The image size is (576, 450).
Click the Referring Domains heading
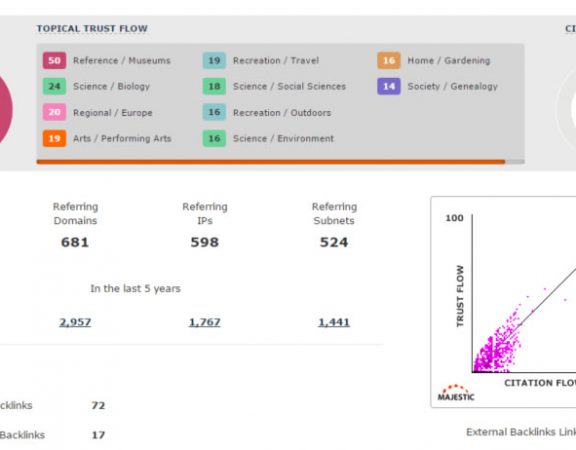point(75,213)
